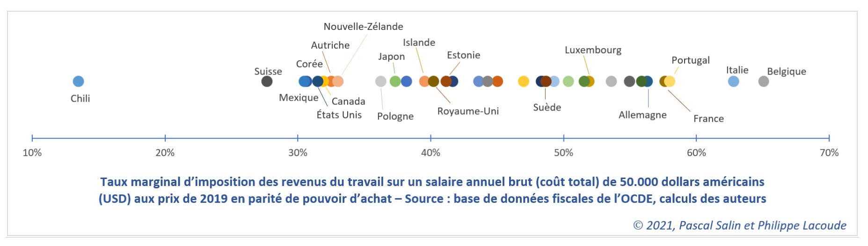Select the Estonie label

coord(464,55)
